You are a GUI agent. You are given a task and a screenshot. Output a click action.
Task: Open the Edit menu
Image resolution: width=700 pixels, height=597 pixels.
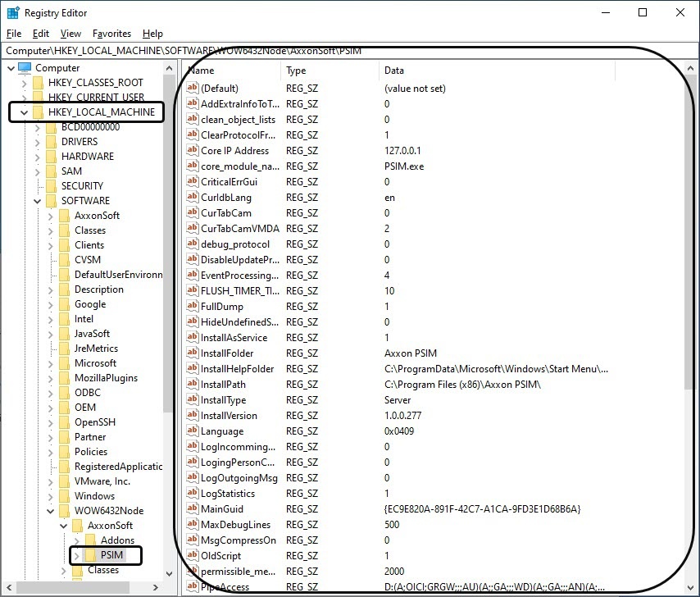[41, 34]
